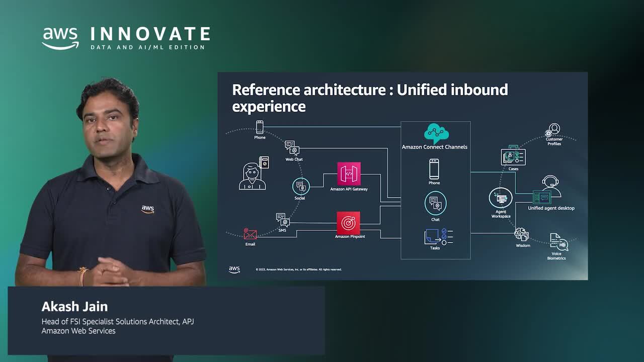Image resolution: width=644 pixels, height=362 pixels.
Task: Click 'Amazon Web Services' under presenter title
Action: (x=78, y=331)
